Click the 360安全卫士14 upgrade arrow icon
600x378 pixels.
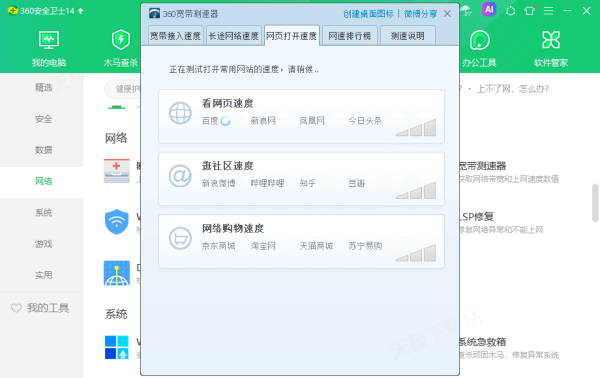point(80,11)
